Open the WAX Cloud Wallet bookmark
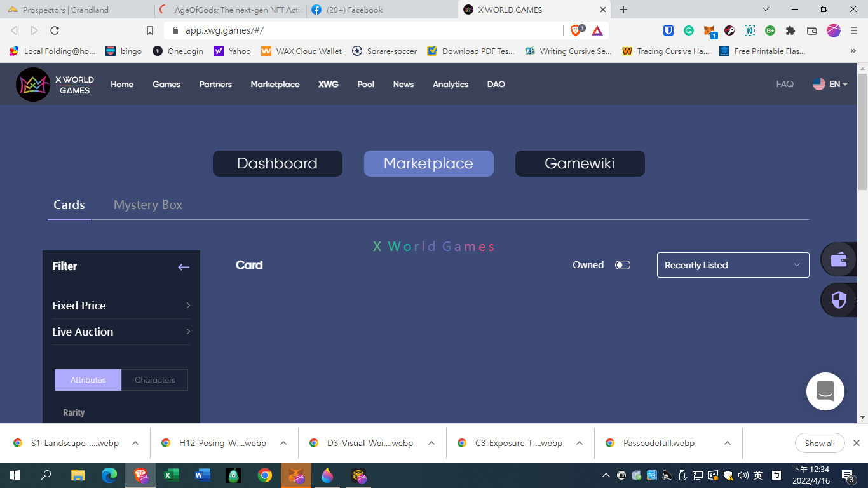This screenshot has height=488, width=868. pyautogui.click(x=302, y=51)
